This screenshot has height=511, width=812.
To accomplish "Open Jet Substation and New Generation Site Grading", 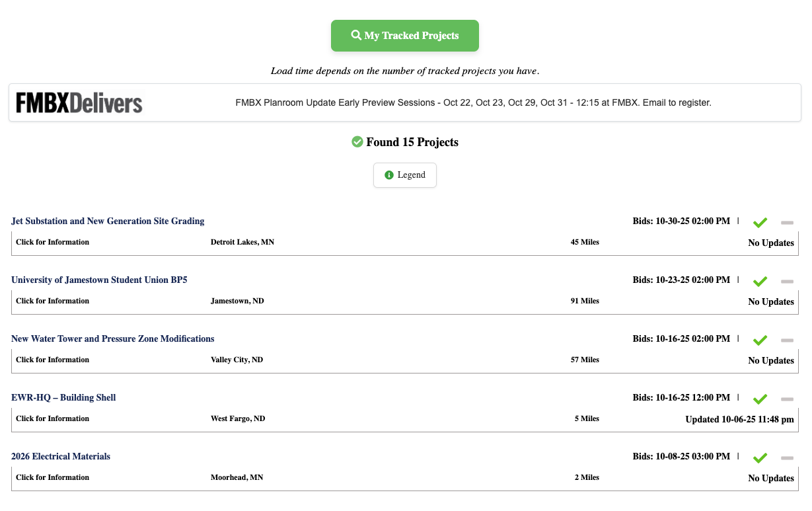I will (x=108, y=221).
